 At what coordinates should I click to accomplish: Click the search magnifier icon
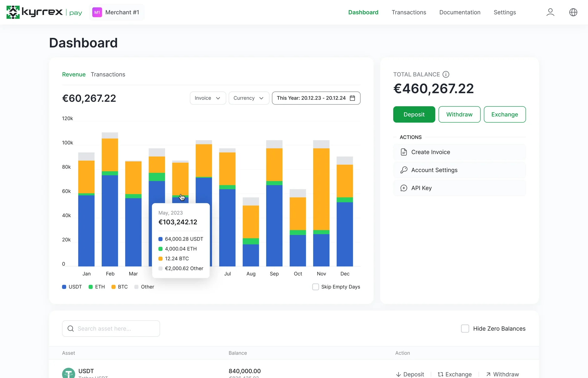pos(71,329)
